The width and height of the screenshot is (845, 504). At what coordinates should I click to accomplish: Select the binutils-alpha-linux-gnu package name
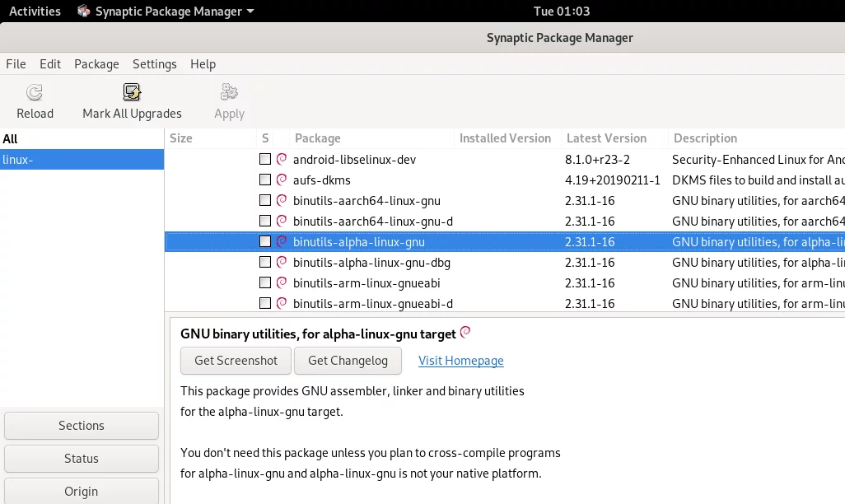click(359, 242)
